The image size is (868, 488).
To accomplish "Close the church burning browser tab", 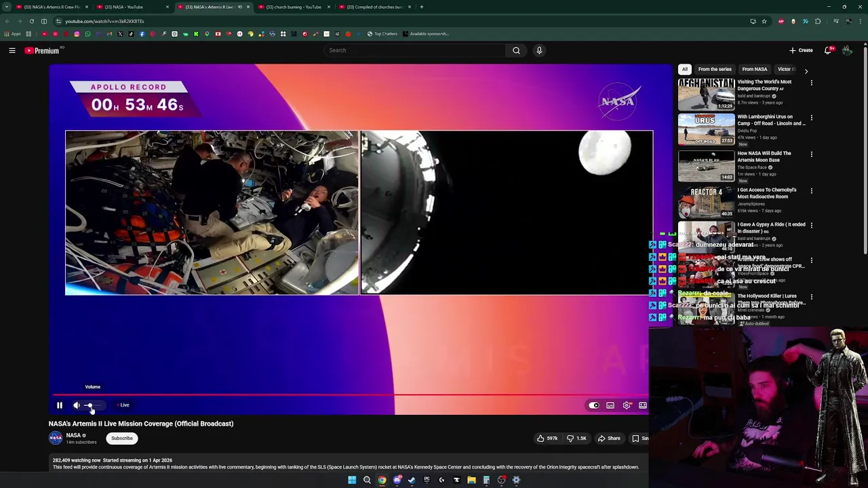I will (329, 7).
